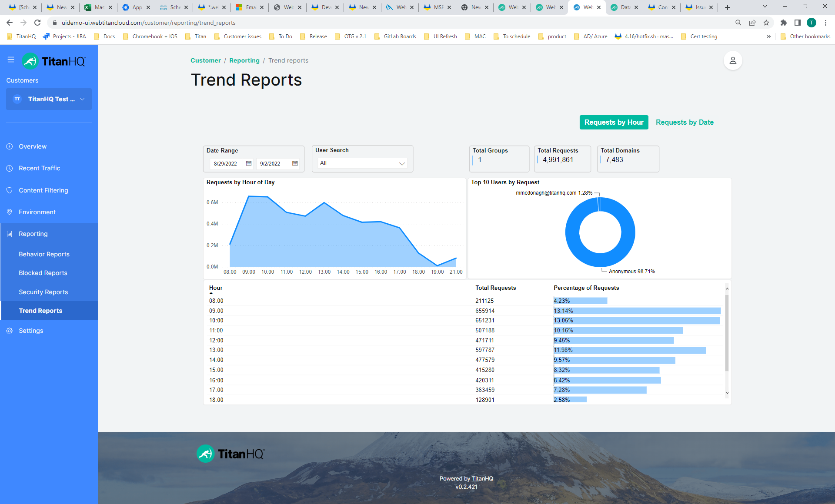Open the start date calendar picker icon

tap(249, 163)
